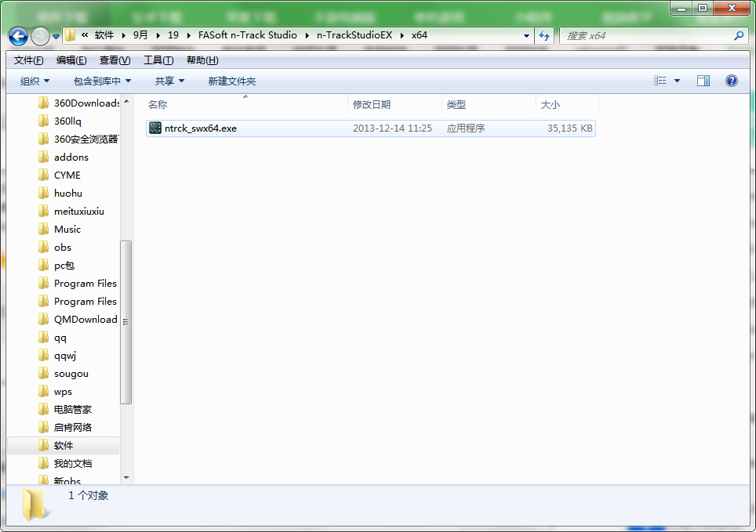This screenshot has width=756, height=532.
Task: Sort by 修改日期 column header
Action: [x=394, y=104]
